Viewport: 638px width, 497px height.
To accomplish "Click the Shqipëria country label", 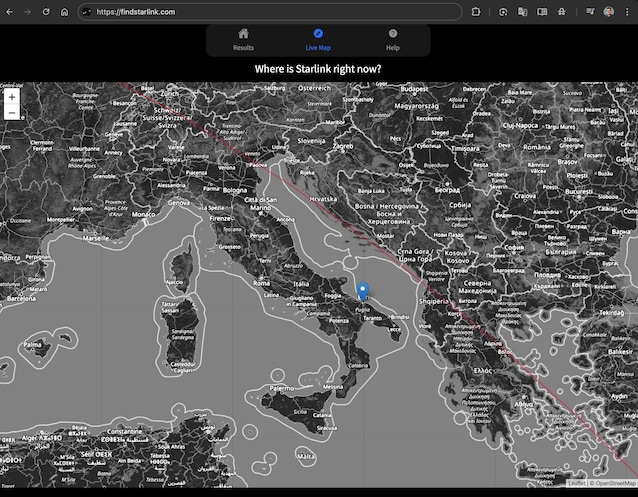I will tap(434, 301).
